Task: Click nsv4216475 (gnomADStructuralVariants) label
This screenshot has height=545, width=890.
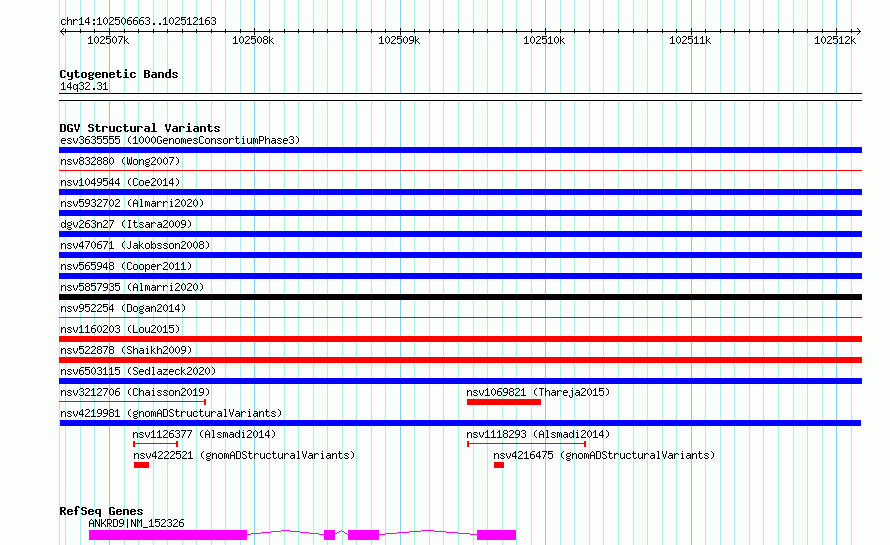Action: (604, 455)
